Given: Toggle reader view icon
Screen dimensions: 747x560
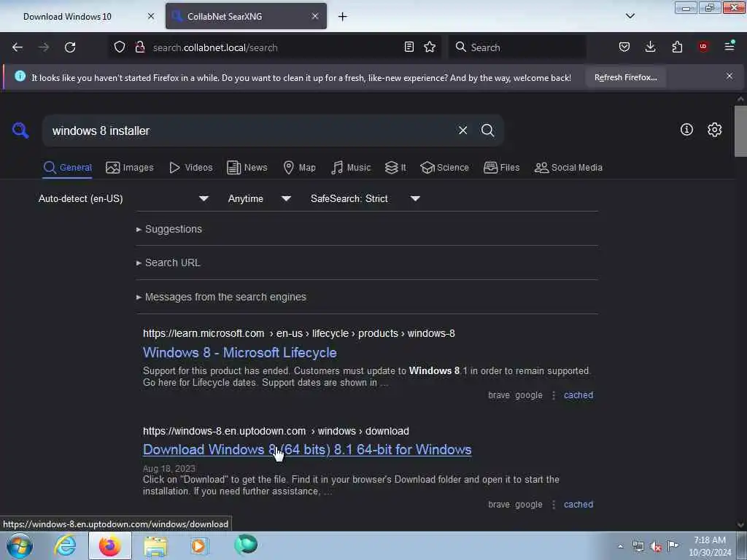Looking at the screenshot, I should [409, 47].
